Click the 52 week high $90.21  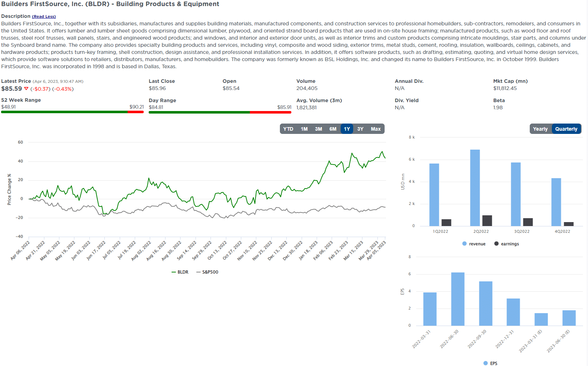pyautogui.click(x=137, y=107)
